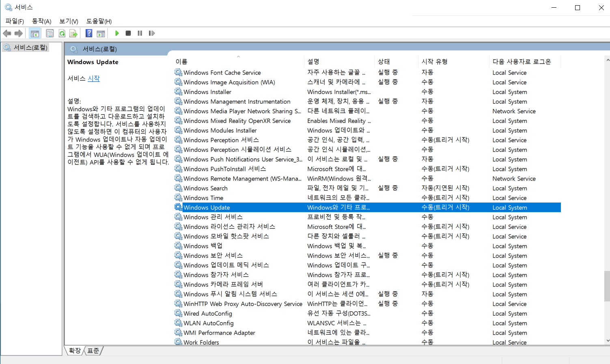Select Windows Font Cache Service row
The width and height of the screenshot is (610, 364).
[x=367, y=73]
